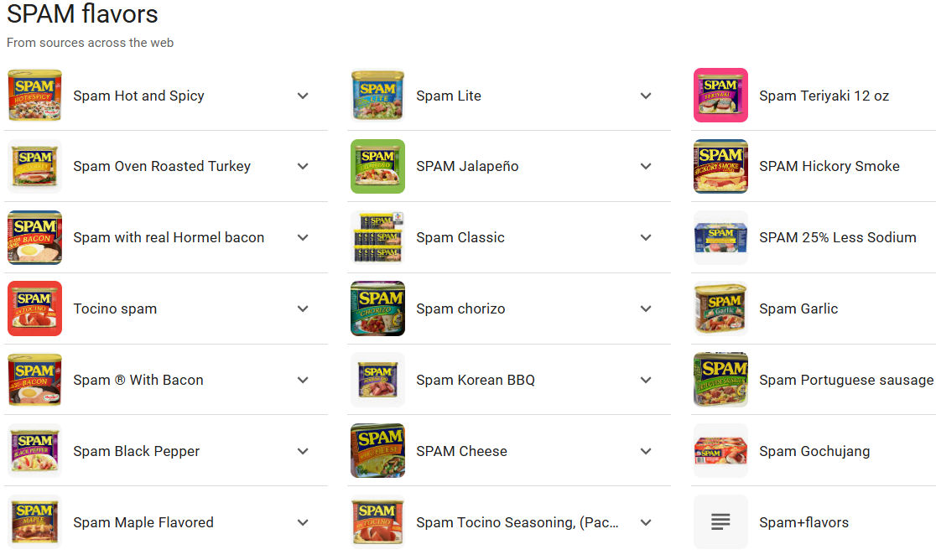Open the Spam Portuguese sausage link
This screenshot has width=936, height=560.
click(x=845, y=380)
